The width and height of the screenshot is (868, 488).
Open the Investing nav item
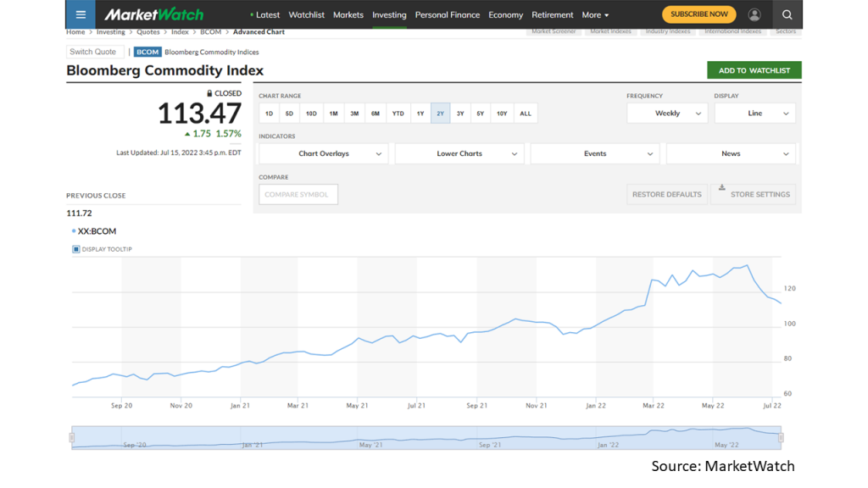coord(389,15)
